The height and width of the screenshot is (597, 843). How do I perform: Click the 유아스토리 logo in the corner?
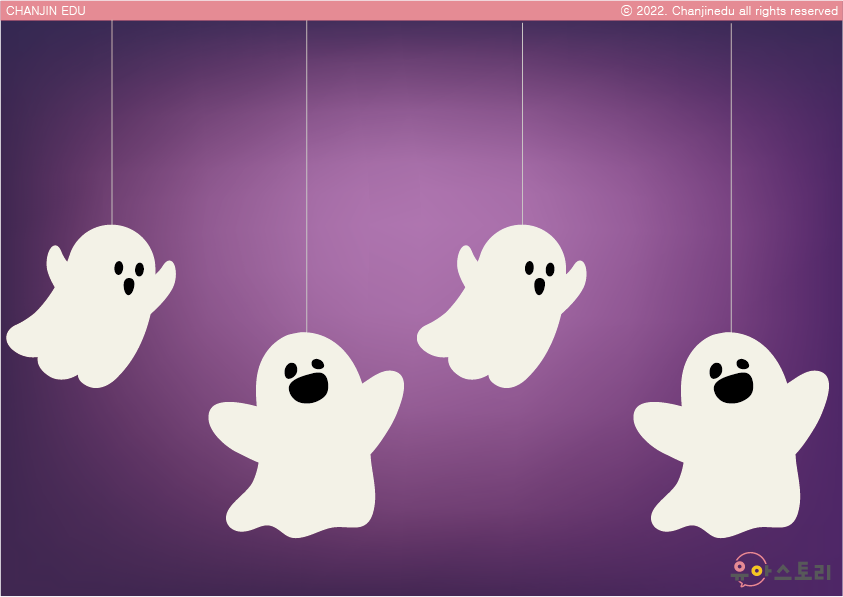tap(781, 571)
